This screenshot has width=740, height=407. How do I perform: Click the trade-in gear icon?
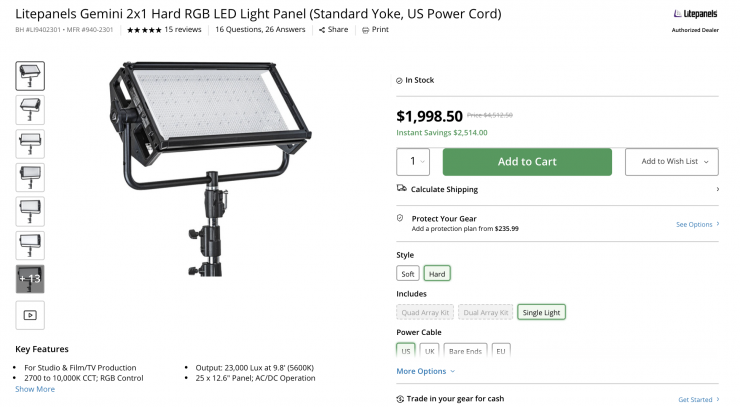tap(401, 399)
